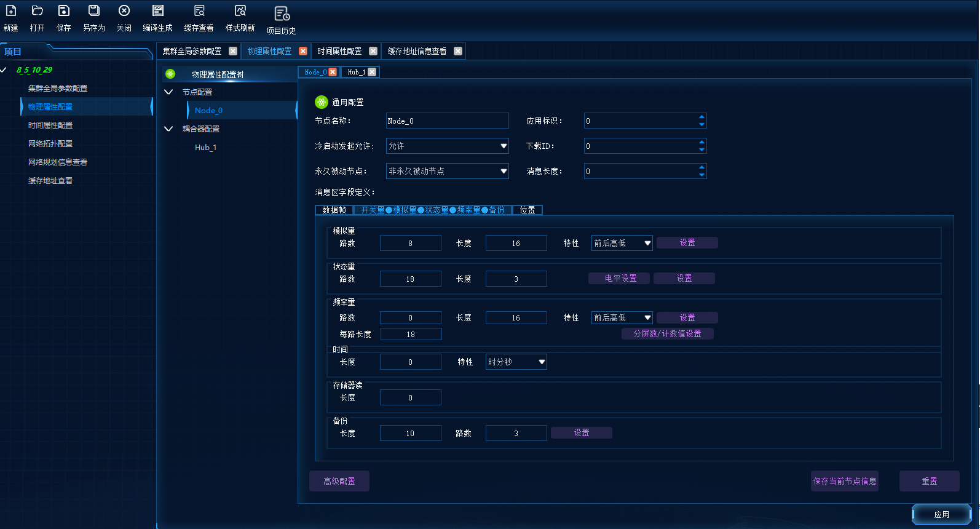This screenshot has height=529, width=980.
Task: Switch to the Hub_1 sub-tab
Action: coord(357,72)
